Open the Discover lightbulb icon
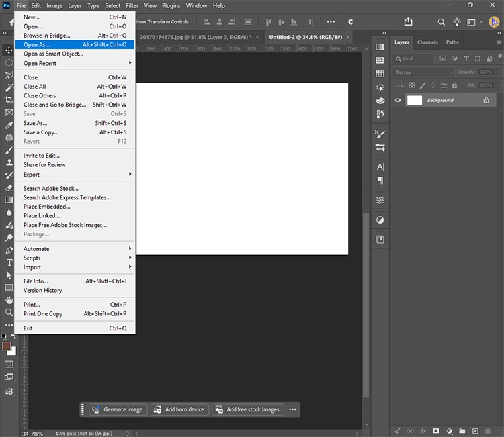504x437 pixels. pyautogui.click(x=456, y=22)
